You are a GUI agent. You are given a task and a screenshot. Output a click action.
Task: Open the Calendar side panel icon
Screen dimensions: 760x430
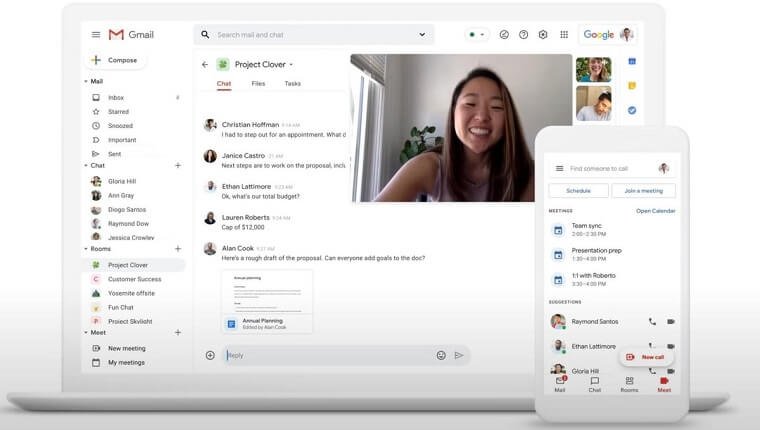click(x=632, y=61)
